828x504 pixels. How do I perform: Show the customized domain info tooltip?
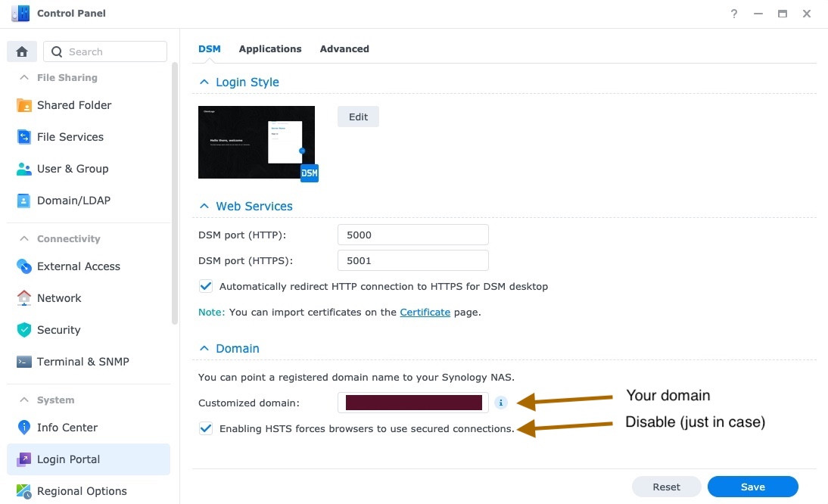tap(501, 403)
